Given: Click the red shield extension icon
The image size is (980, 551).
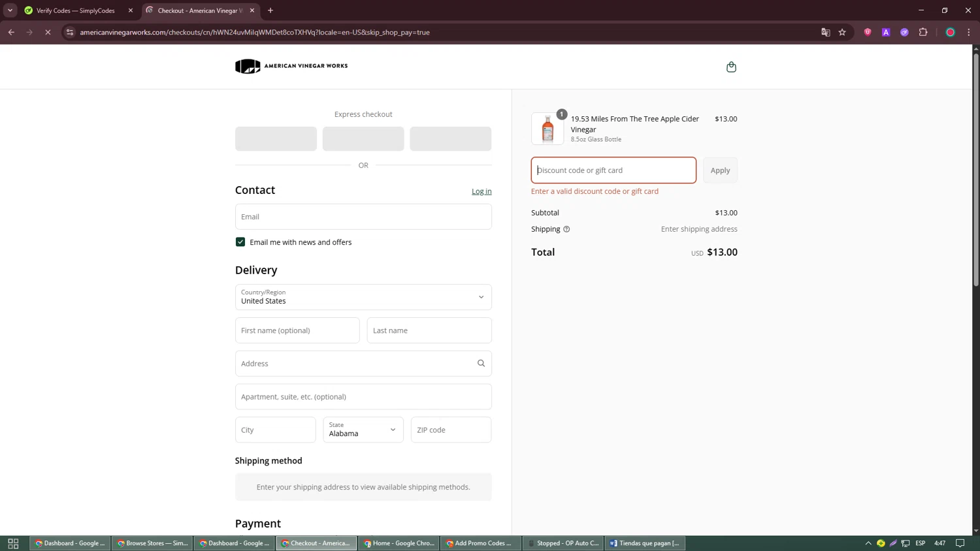Looking at the screenshot, I should [868, 32].
